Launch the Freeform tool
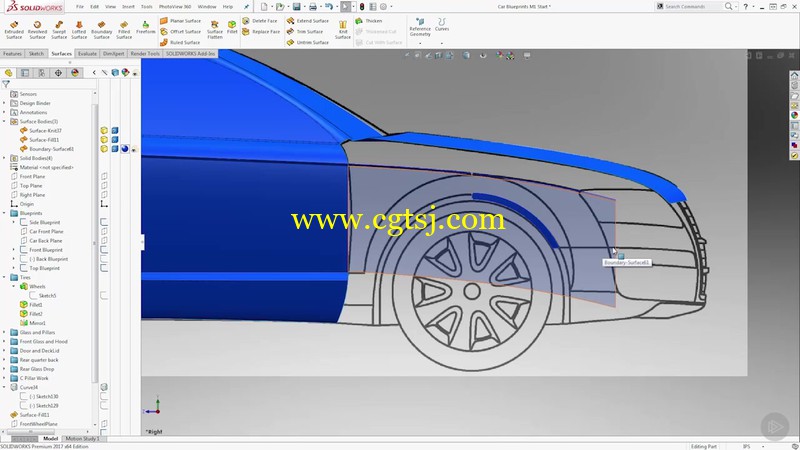 click(x=145, y=28)
